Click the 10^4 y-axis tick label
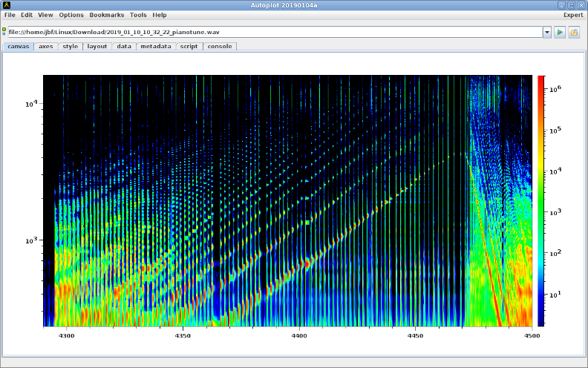The height and width of the screenshot is (368, 588). (31, 103)
